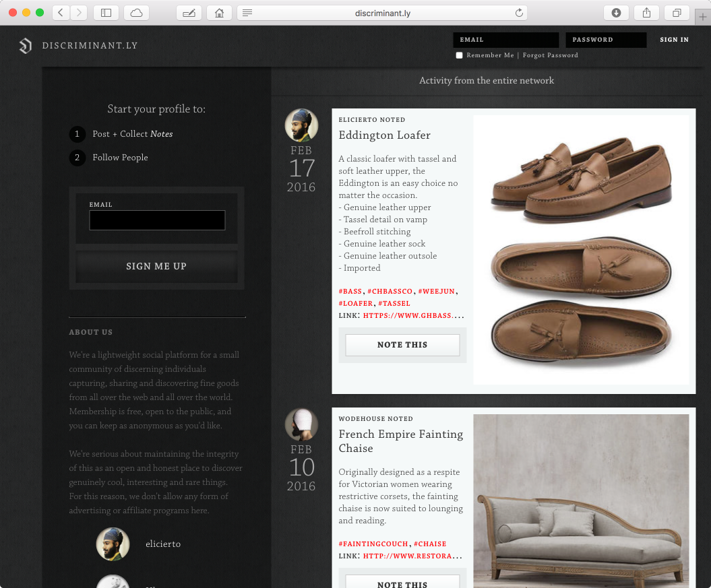Click the header Password field
The height and width of the screenshot is (588, 711).
[x=605, y=40]
